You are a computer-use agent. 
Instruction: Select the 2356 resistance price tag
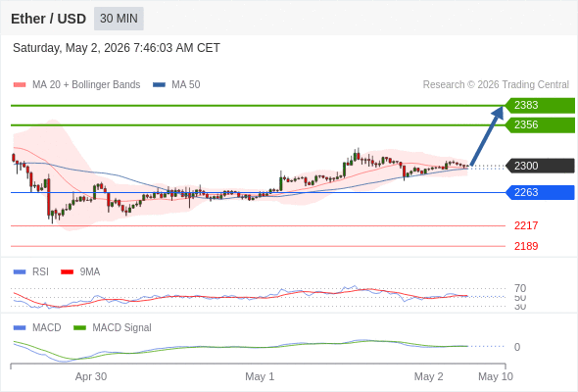[x=540, y=125]
